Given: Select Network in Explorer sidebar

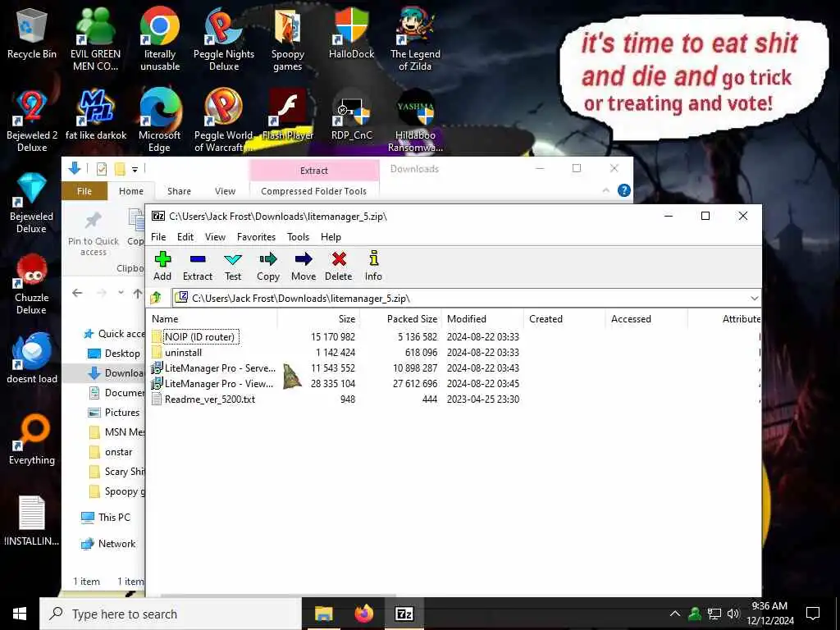Looking at the screenshot, I should pos(108,544).
